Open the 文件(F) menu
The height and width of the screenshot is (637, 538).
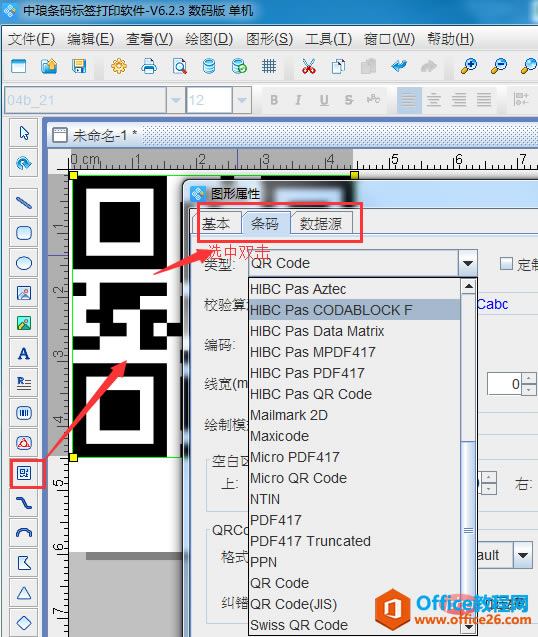coord(31,39)
